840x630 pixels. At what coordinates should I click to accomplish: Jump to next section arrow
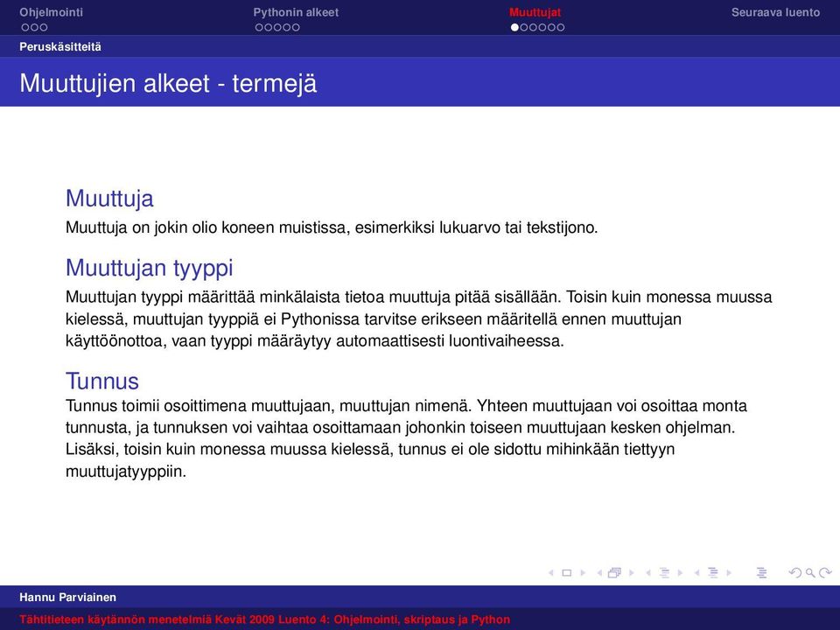tap(729, 572)
